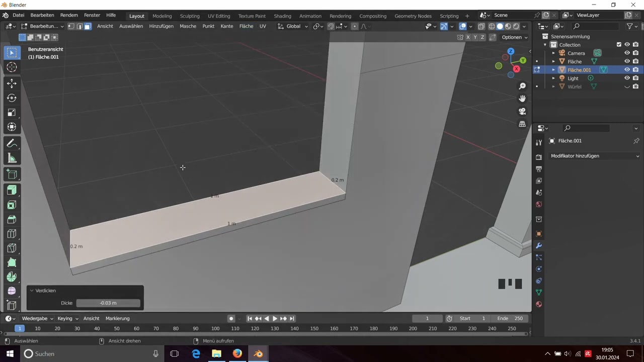644x362 pixels.
Task: Choose the Measure ruler tool
Action: 12,158
